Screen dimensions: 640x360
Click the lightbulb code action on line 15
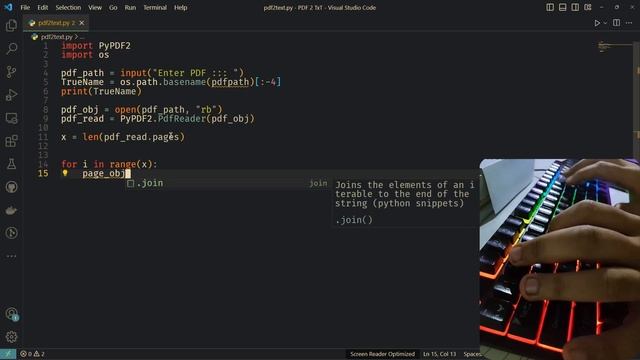point(65,173)
